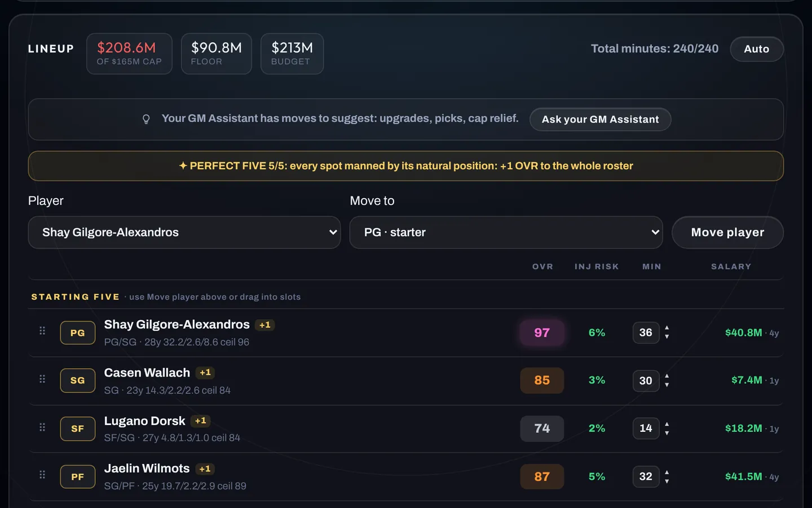Grab the drag handle for Jaelin Wilmots

click(x=42, y=475)
